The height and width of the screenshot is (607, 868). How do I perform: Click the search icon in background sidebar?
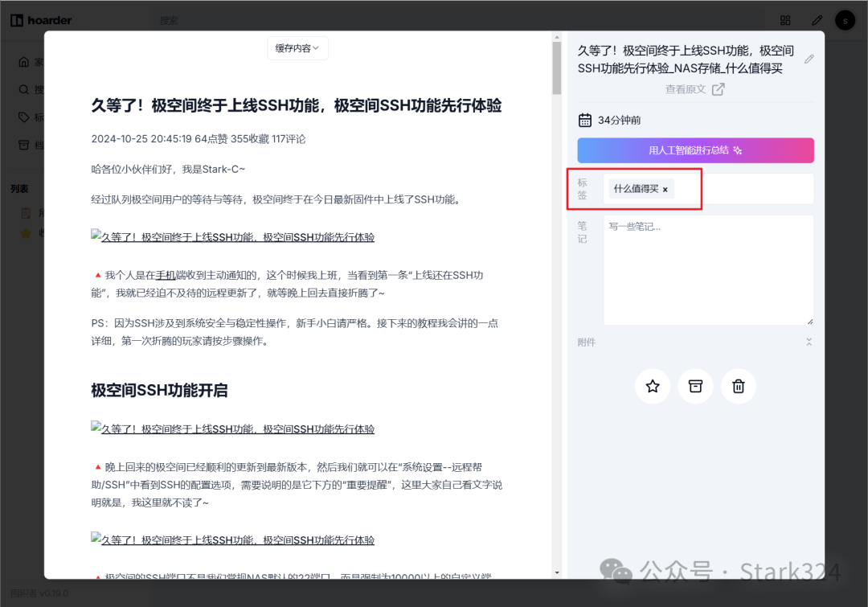pos(24,89)
